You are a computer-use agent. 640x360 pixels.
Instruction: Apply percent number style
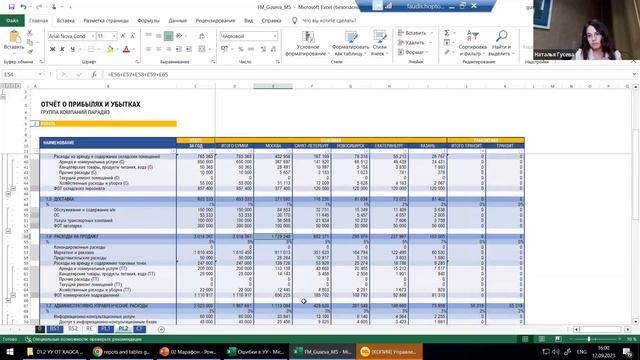(240, 49)
